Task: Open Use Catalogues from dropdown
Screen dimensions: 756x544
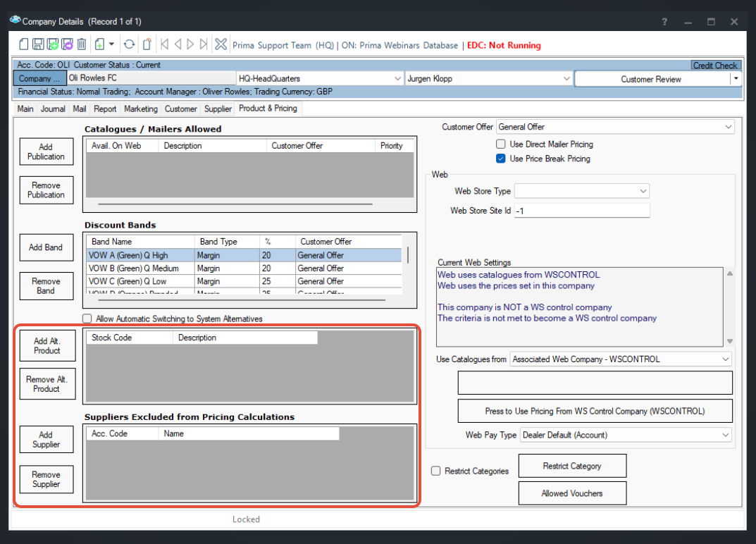Action: [x=725, y=359]
